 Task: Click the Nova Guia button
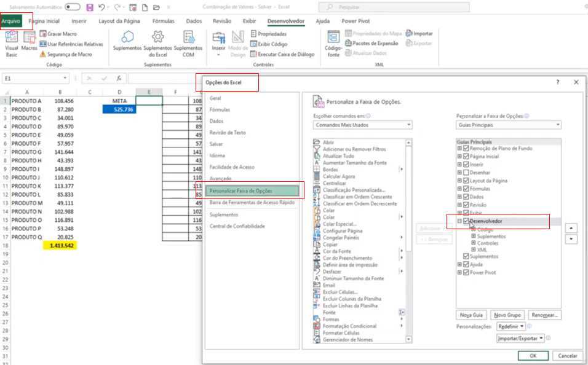click(x=471, y=315)
